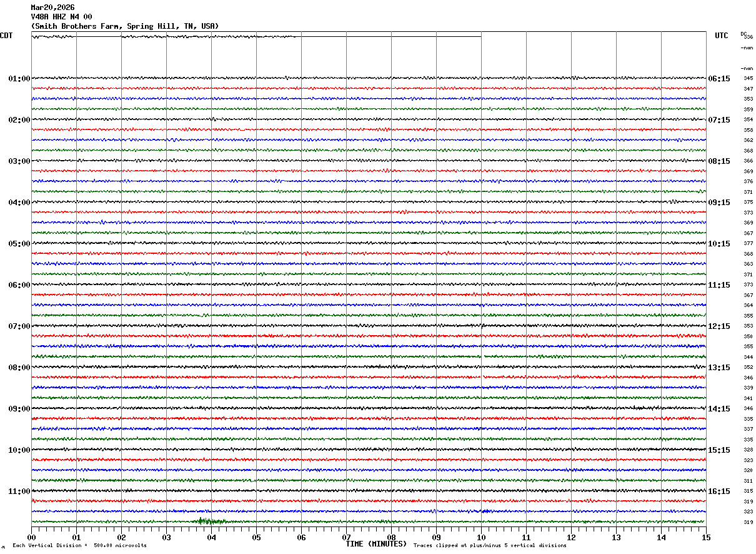Screen dimensions: 756x554
Task: Click the '02:00' CDT time label
Action: pos(19,120)
